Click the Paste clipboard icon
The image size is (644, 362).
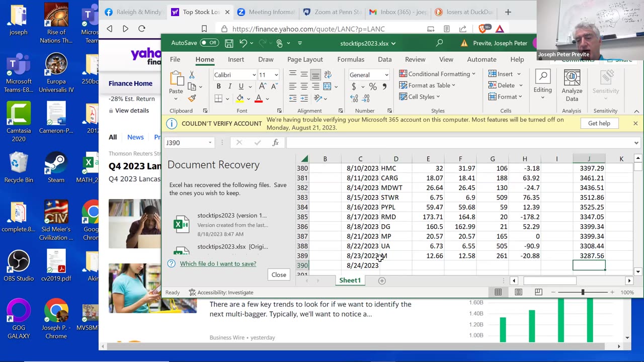point(176,78)
